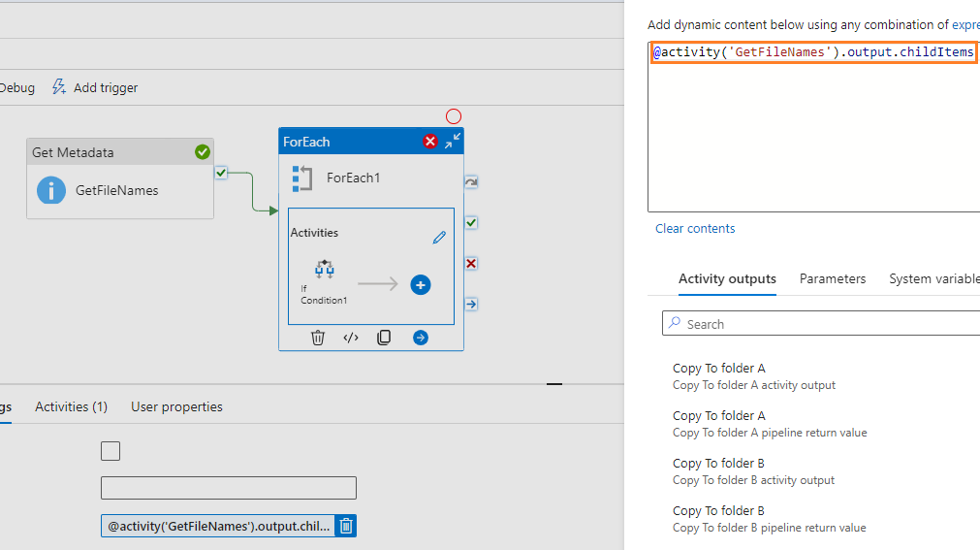Open the System variables tab

pyautogui.click(x=934, y=279)
